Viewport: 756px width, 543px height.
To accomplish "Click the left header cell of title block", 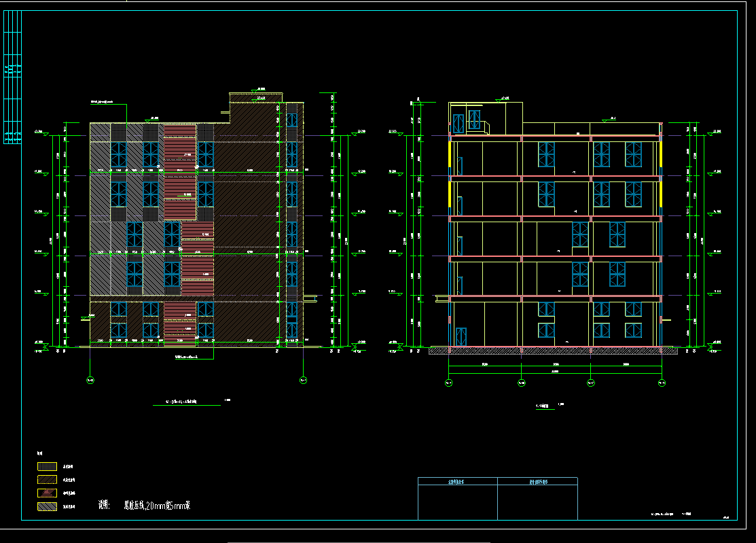I will pos(457,482).
